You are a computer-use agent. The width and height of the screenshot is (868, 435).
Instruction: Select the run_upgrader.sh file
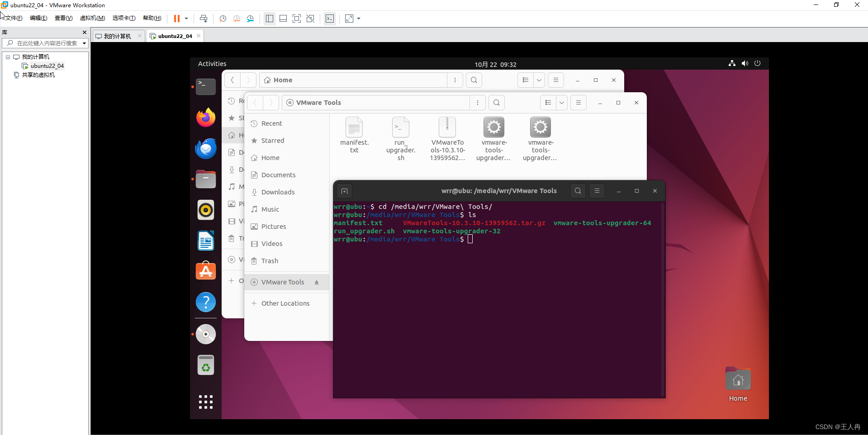point(401,139)
